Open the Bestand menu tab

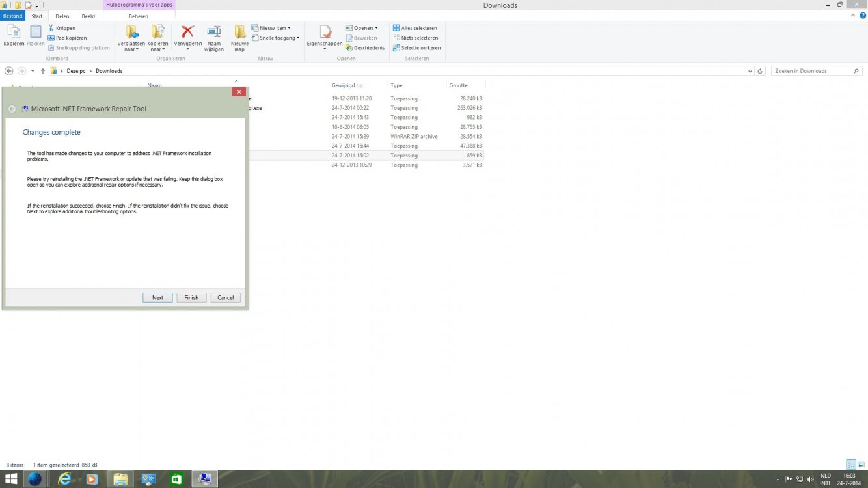tap(12, 16)
